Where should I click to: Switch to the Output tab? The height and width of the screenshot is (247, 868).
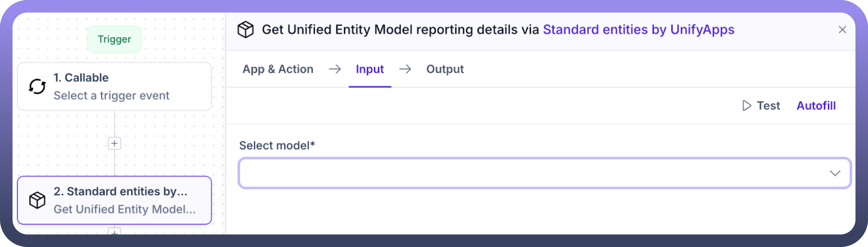click(445, 69)
